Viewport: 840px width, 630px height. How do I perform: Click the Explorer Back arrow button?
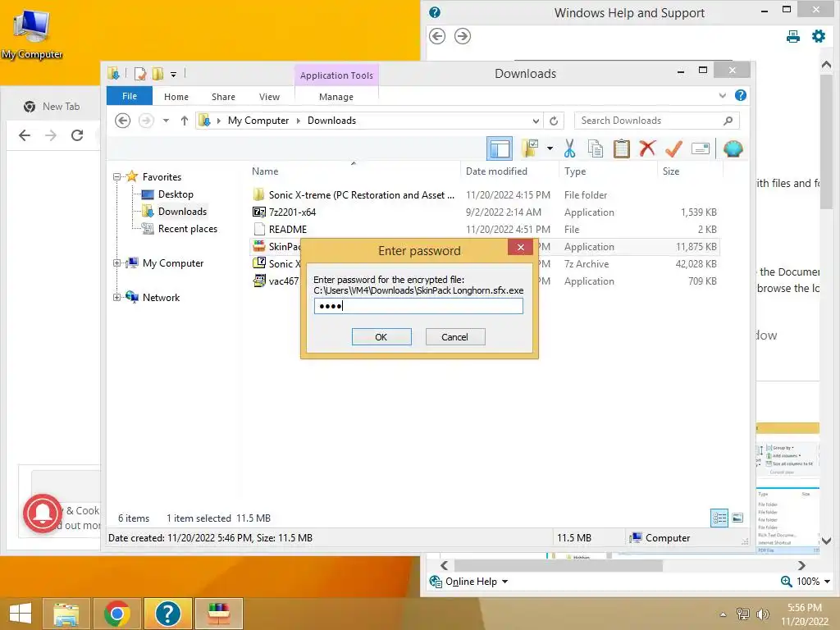(x=123, y=121)
